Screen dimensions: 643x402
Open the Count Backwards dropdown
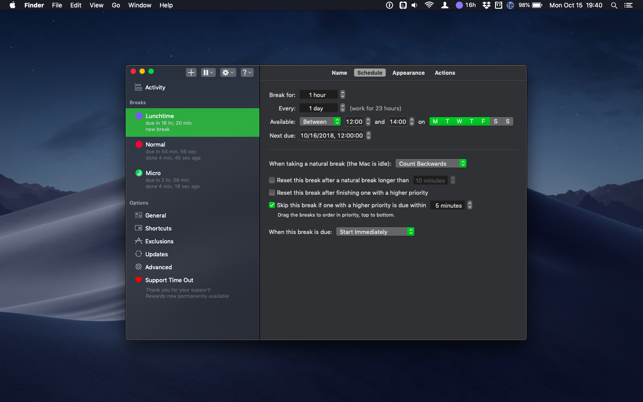pos(431,163)
